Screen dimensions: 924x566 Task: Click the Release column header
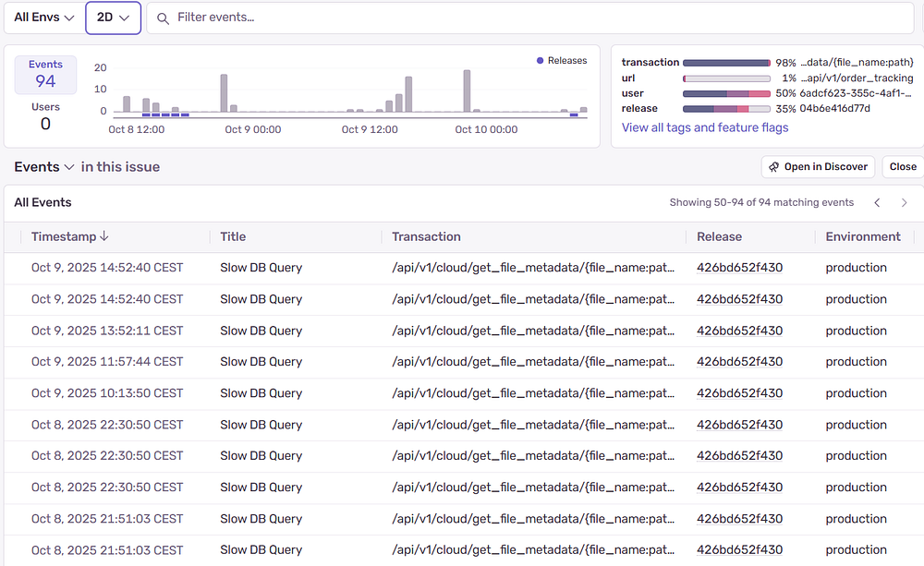pos(719,236)
